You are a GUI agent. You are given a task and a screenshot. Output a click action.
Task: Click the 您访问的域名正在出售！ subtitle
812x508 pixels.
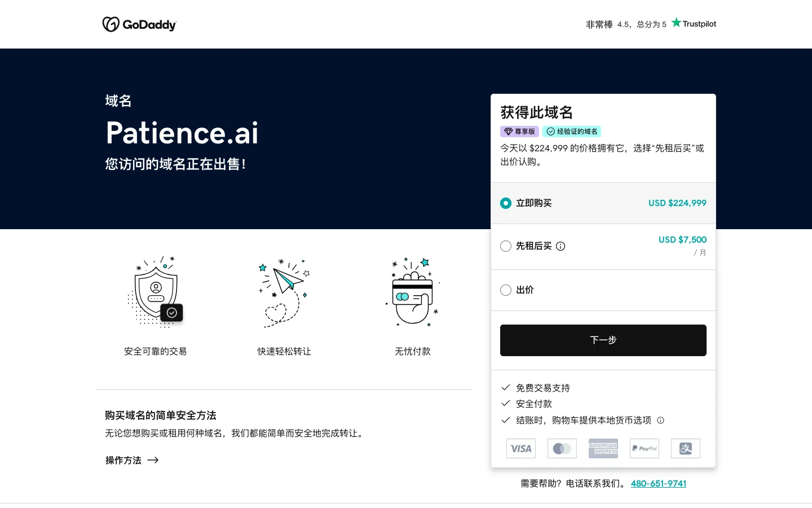pos(176,164)
